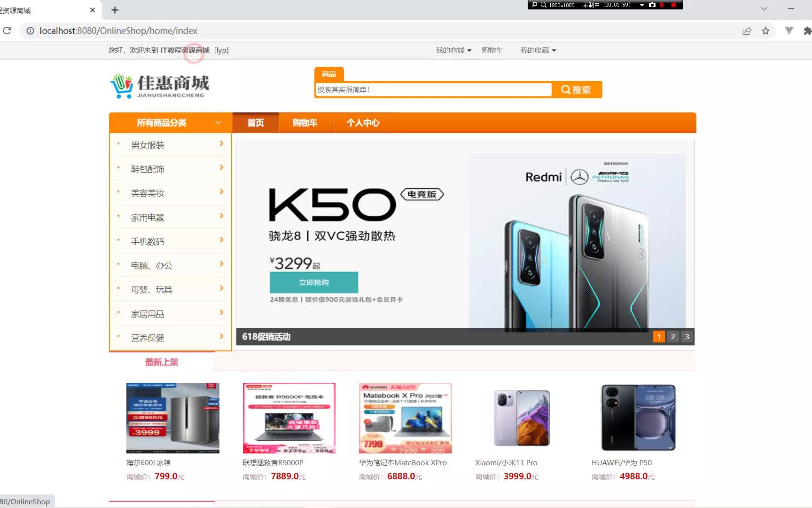This screenshot has width=812, height=508.
Task: Expand the 美容美妆 category arrow
Action: tap(221, 191)
